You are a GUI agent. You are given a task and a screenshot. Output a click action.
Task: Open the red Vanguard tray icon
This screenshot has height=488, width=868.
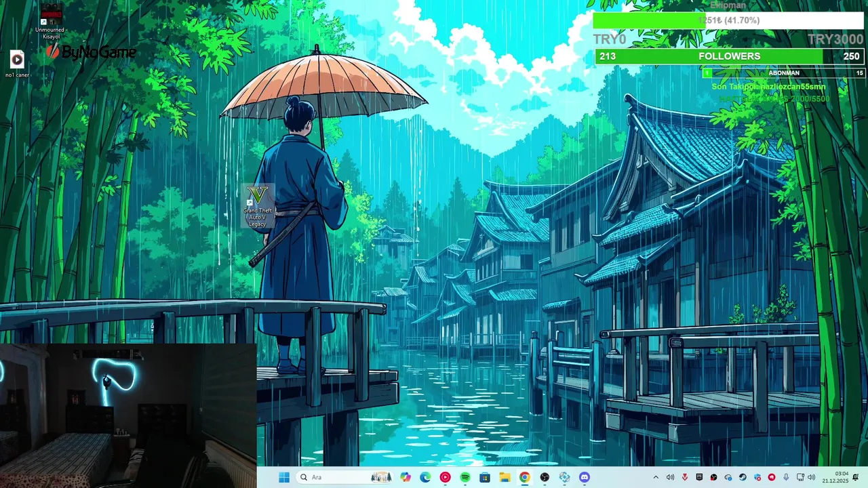685,477
